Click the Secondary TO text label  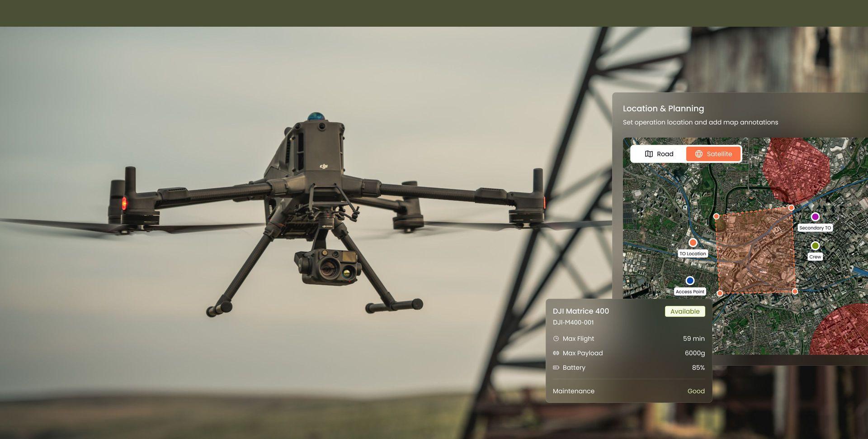pyautogui.click(x=815, y=228)
